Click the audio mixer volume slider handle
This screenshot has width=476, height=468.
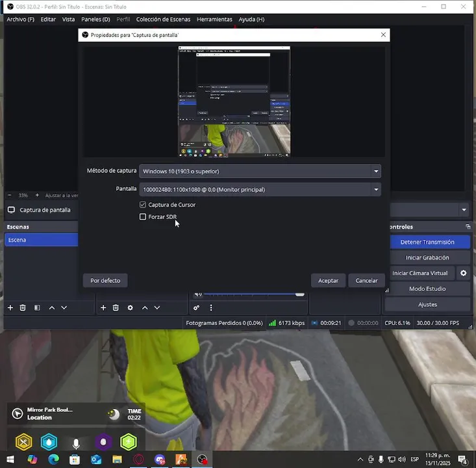[x=299, y=294]
